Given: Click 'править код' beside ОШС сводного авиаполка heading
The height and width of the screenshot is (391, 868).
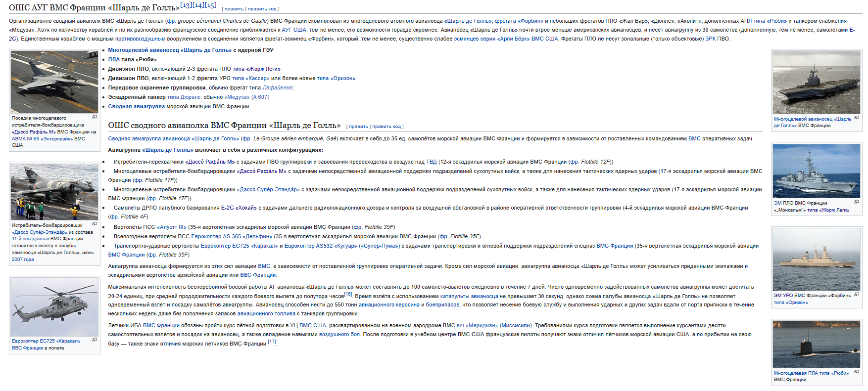Looking at the screenshot, I should point(386,127).
